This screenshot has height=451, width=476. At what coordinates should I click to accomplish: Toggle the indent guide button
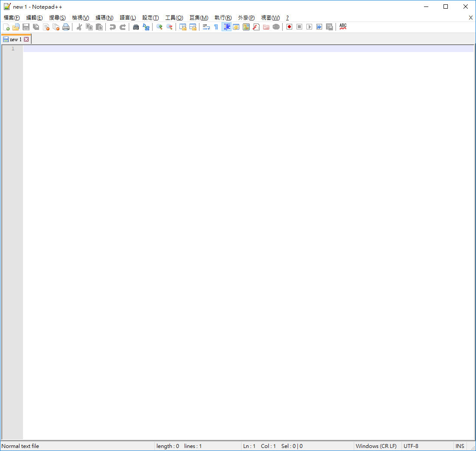(226, 27)
